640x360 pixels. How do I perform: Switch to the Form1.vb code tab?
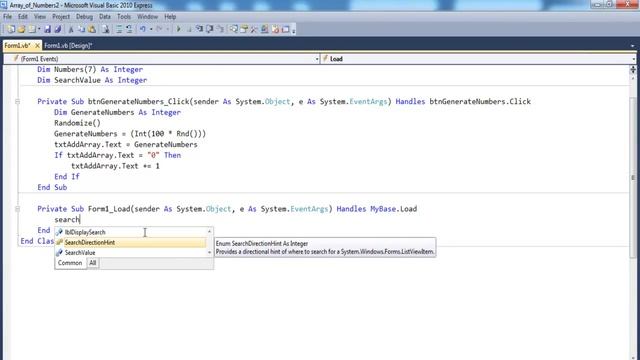coord(17,45)
